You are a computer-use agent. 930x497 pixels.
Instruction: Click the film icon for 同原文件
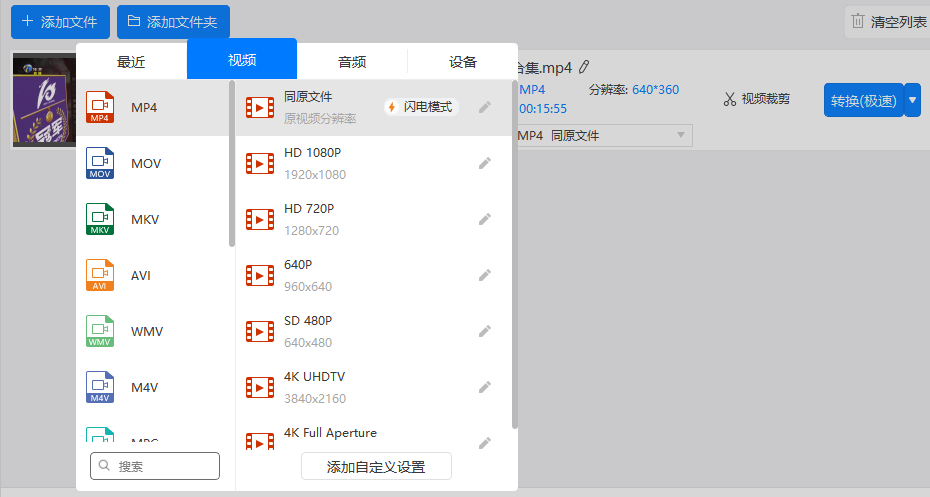pyautogui.click(x=260, y=108)
